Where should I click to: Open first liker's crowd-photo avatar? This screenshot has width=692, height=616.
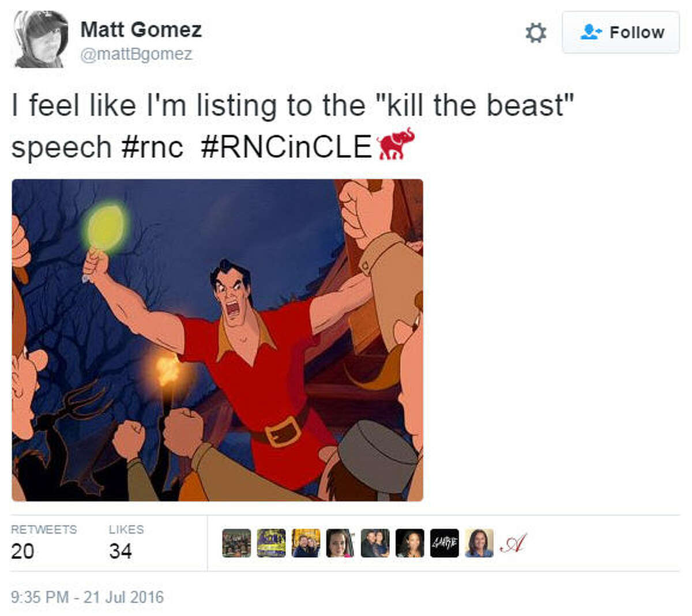point(236,543)
